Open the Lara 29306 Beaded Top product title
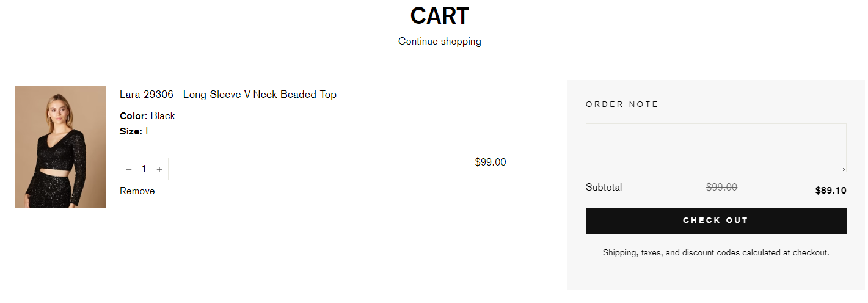The width and height of the screenshot is (868, 303). [x=228, y=94]
